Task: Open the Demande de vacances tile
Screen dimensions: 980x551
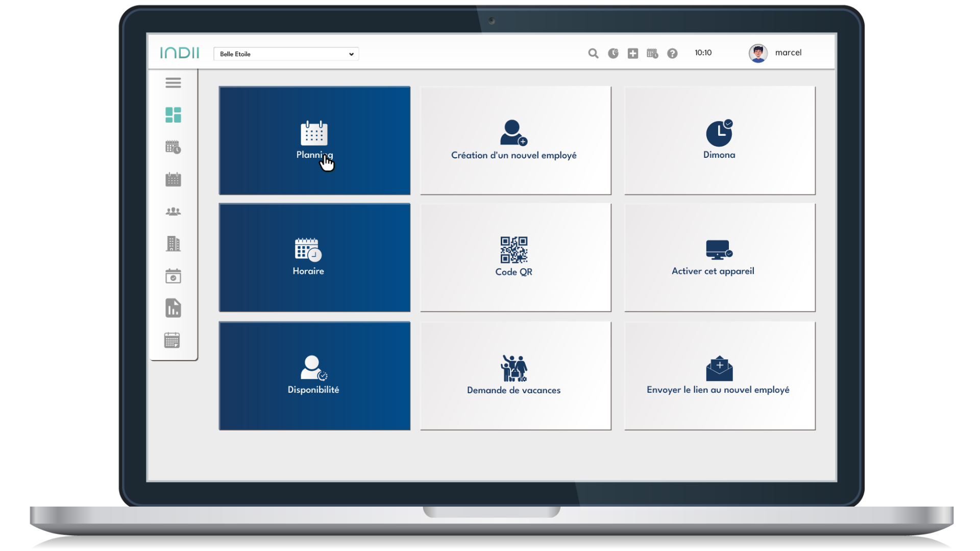Action: pyautogui.click(x=515, y=375)
